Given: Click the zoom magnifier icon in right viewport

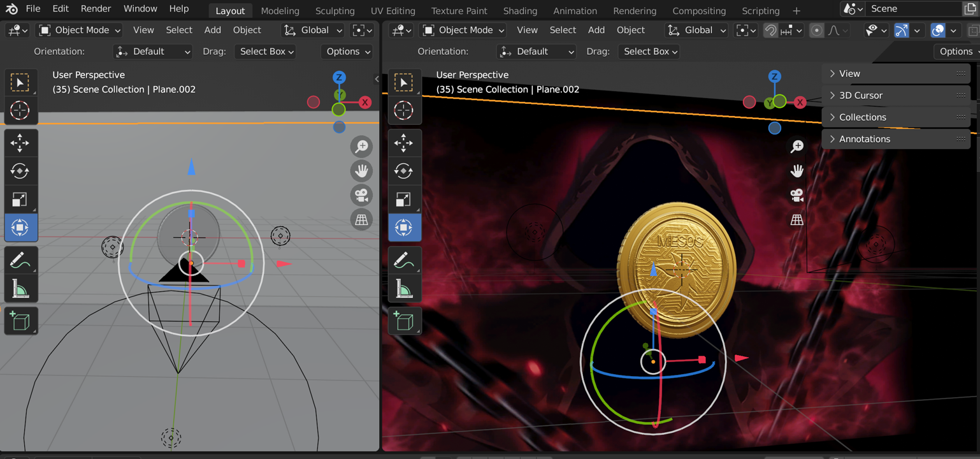Looking at the screenshot, I should coord(796,147).
